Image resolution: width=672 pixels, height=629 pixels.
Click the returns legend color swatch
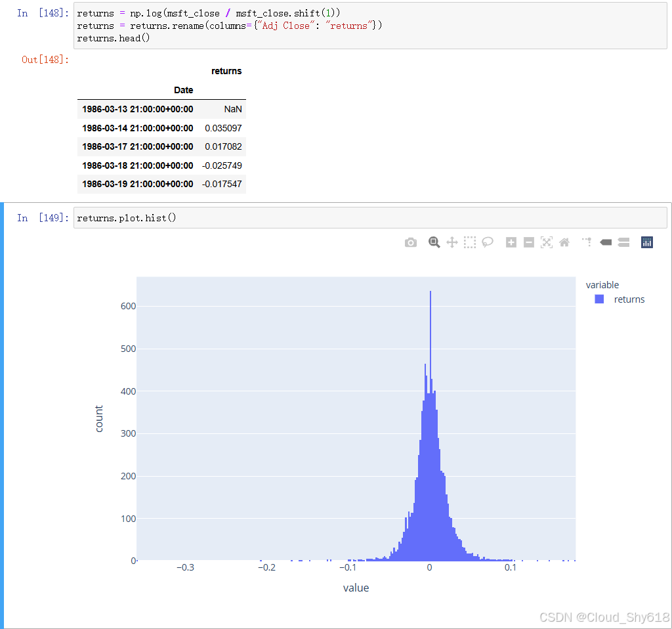(x=599, y=299)
